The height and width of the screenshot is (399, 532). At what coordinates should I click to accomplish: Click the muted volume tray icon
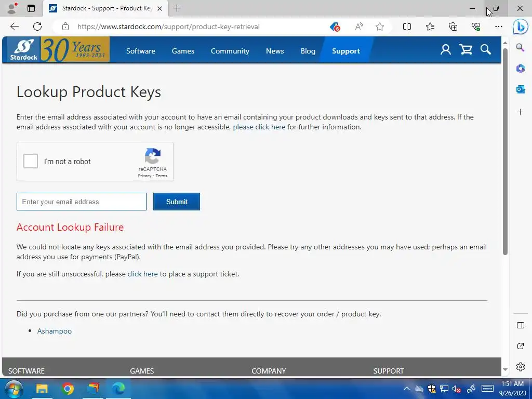pos(456,389)
